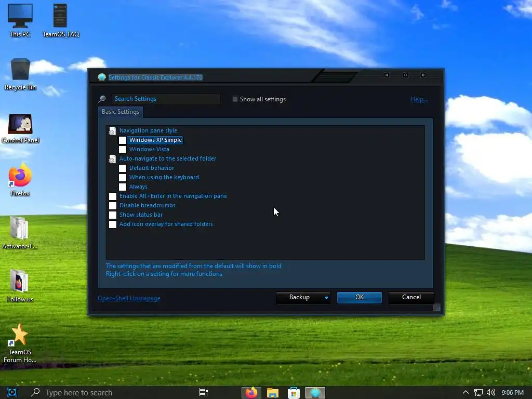
Task: Open the Help link
Action: (x=419, y=99)
